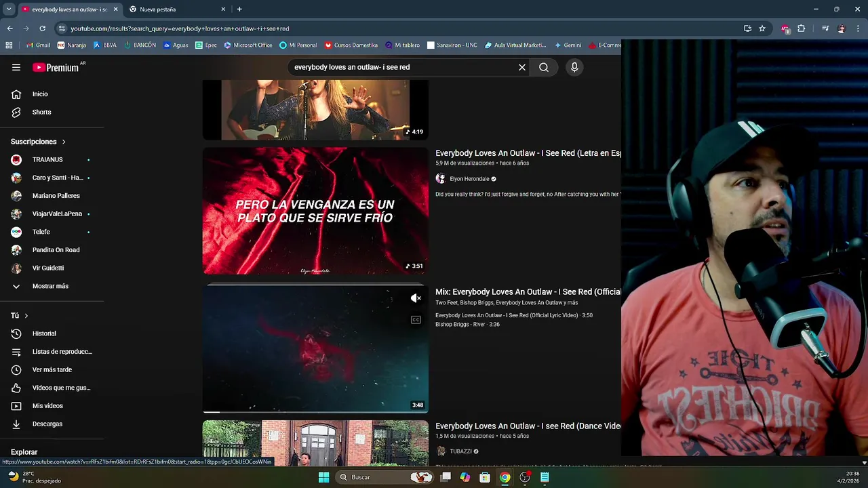This screenshot has height=488, width=868.
Task: Toggle subtitles CC on Mix preview
Action: pyautogui.click(x=416, y=320)
